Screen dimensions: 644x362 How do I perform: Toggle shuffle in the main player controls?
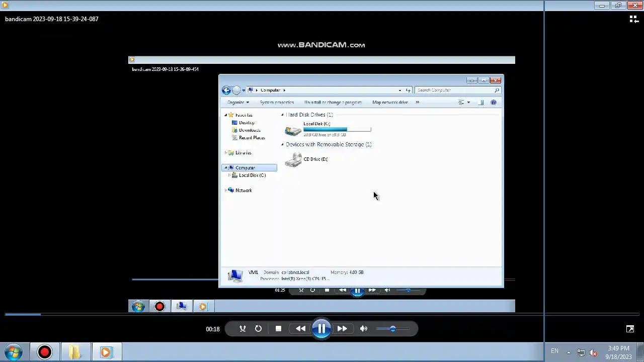click(243, 329)
